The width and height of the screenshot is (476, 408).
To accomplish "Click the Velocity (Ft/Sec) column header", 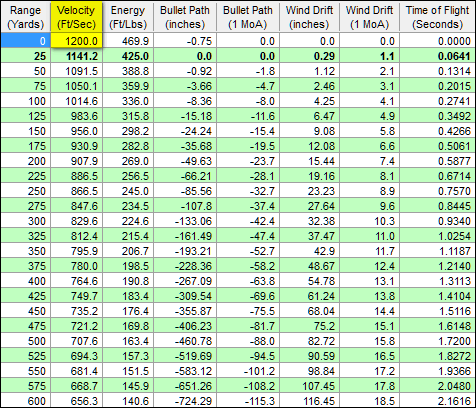I will point(76,17).
